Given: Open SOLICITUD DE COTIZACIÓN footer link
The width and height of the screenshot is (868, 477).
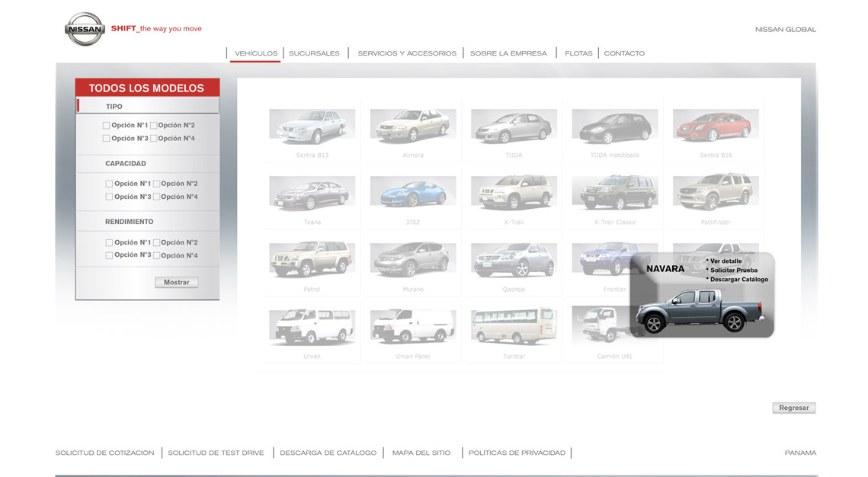Looking at the screenshot, I should (104, 453).
